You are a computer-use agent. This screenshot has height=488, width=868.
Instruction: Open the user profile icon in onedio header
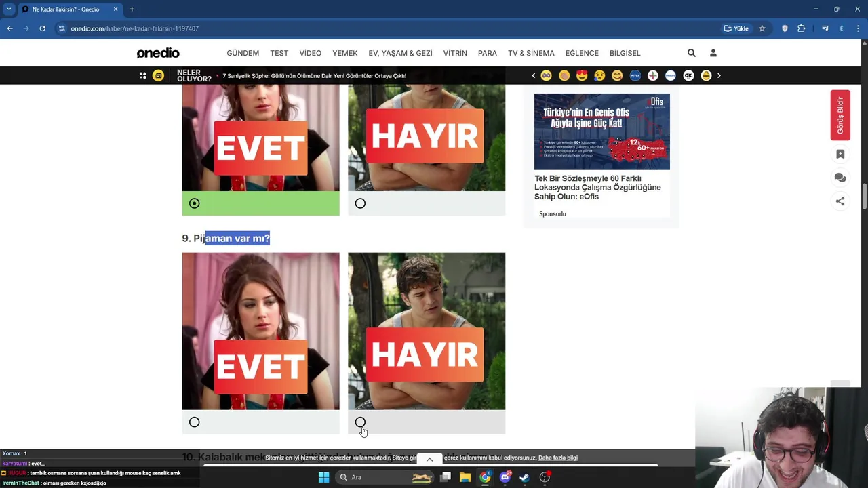point(713,53)
